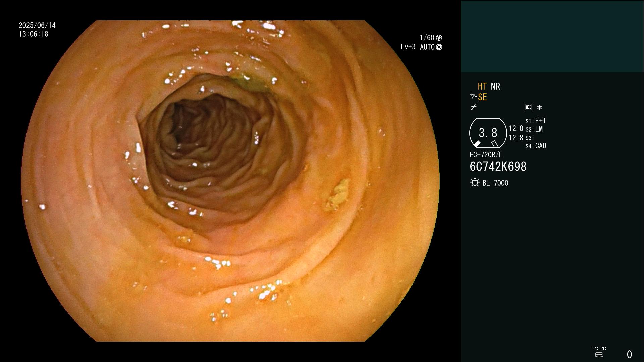Click the Lv+3 brightness level

pyautogui.click(x=408, y=47)
